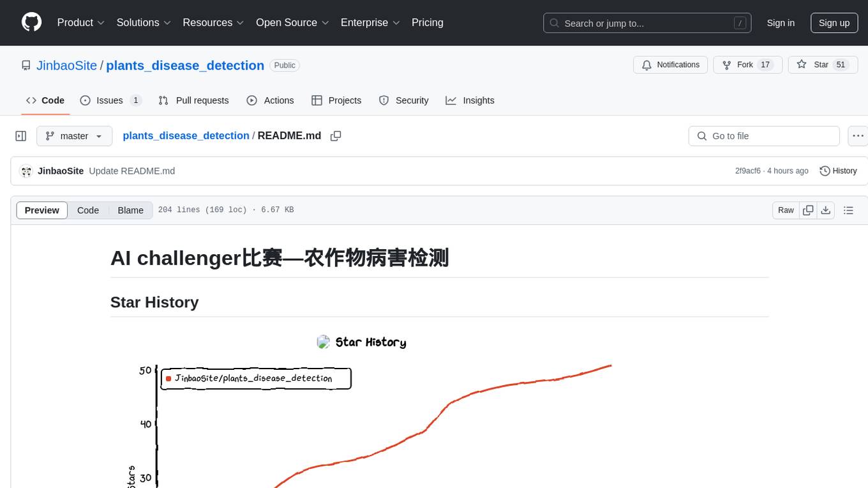The height and width of the screenshot is (488, 868).
Task: Open the Insights tab
Action: (470, 100)
